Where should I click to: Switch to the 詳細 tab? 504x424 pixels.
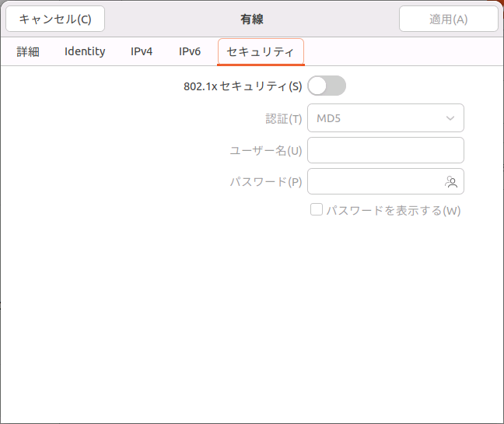pyautogui.click(x=28, y=51)
